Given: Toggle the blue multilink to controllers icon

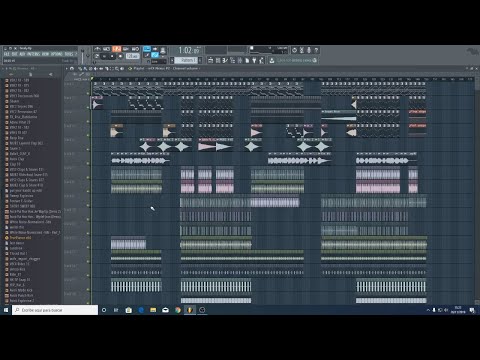Looking at the screenshot, I should click(155, 55).
